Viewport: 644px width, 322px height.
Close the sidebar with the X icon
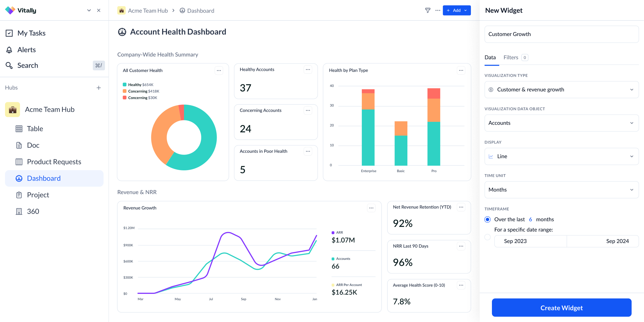click(x=99, y=11)
